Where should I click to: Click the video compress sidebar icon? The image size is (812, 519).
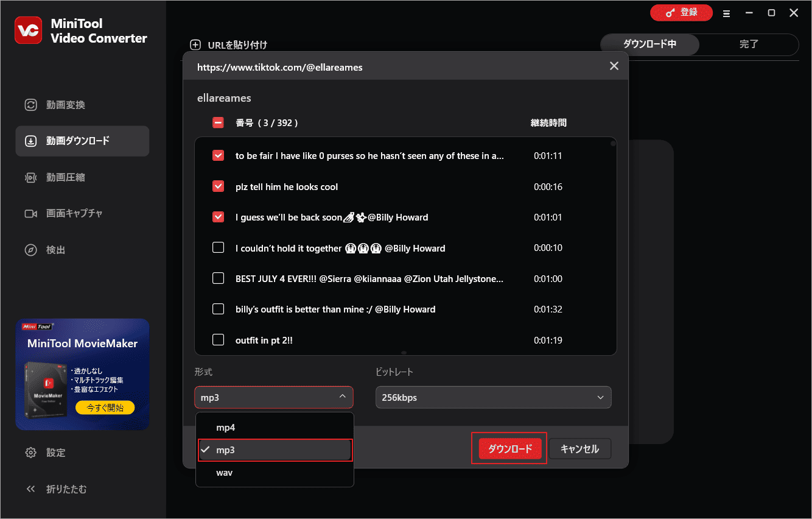tap(30, 177)
